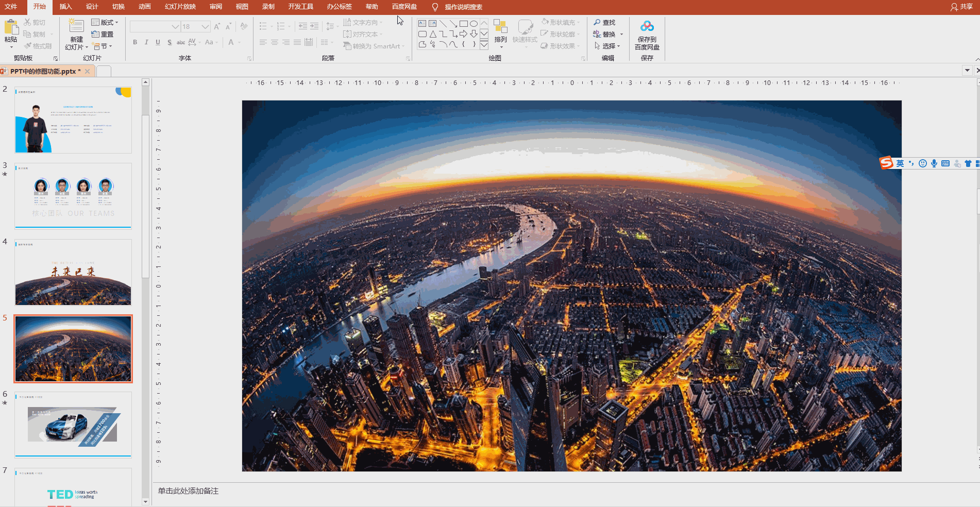
Task: Toggle Bold formatting
Action: pyautogui.click(x=135, y=42)
